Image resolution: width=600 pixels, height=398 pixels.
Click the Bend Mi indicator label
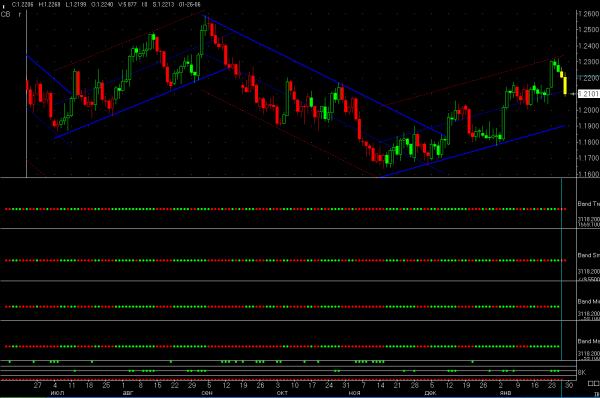pos(589,302)
